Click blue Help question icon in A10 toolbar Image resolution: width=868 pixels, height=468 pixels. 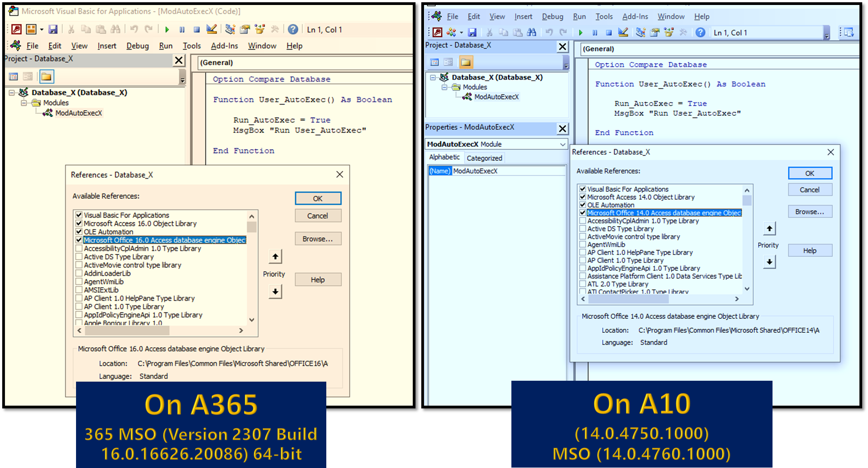pyautogui.click(x=700, y=32)
